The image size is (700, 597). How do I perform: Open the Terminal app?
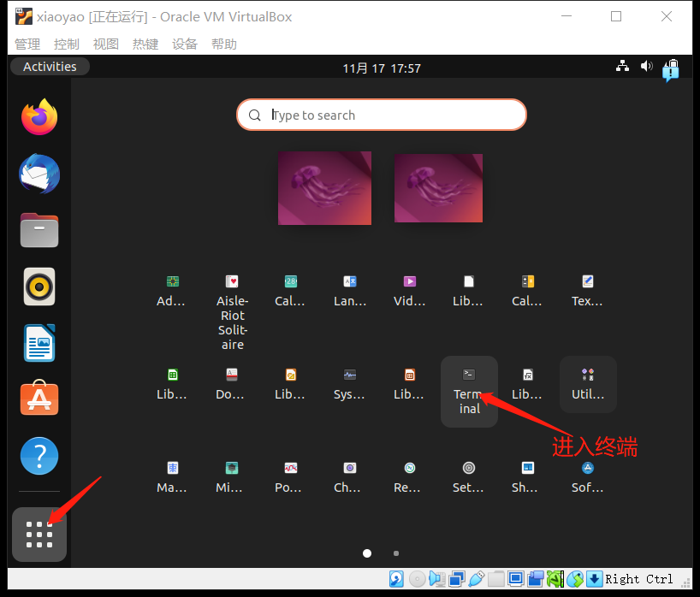[469, 392]
